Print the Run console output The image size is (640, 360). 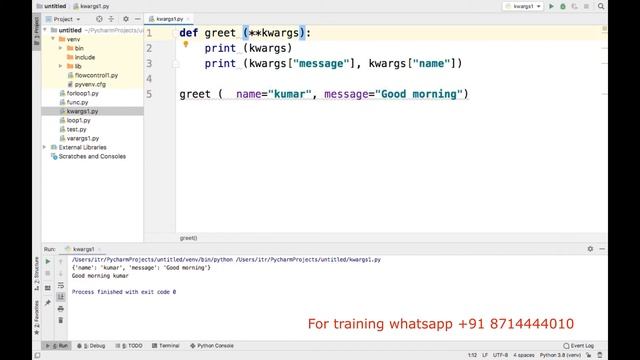[x=61, y=309]
